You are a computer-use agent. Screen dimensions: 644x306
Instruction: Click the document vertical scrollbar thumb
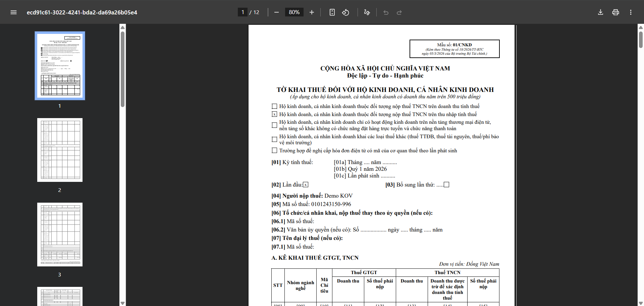tap(641, 40)
